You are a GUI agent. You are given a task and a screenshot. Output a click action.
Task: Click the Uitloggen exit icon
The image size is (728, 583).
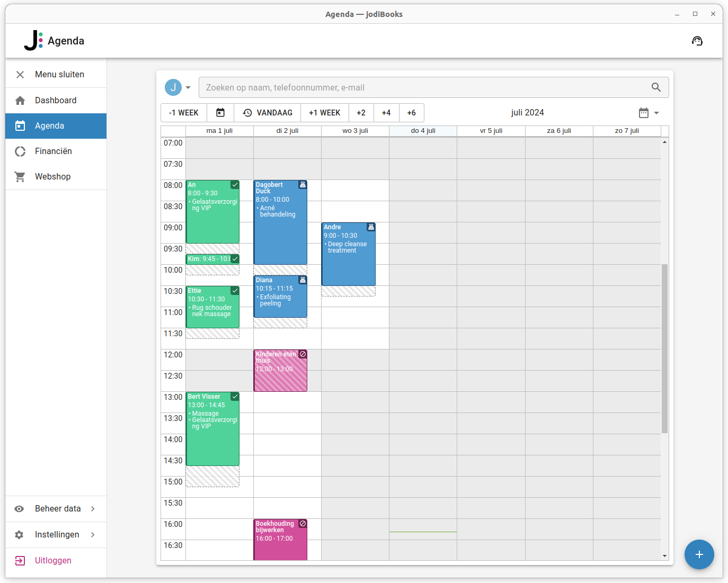[x=20, y=561]
